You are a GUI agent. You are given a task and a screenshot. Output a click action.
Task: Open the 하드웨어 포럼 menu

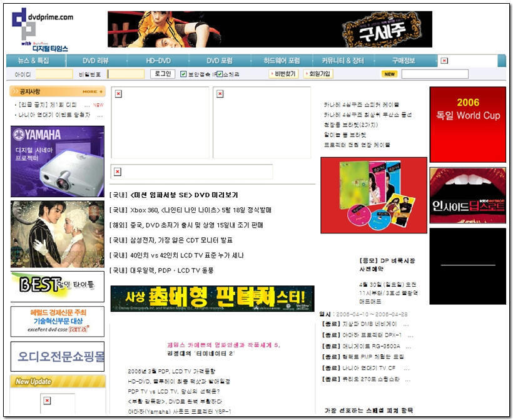(282, 61)
